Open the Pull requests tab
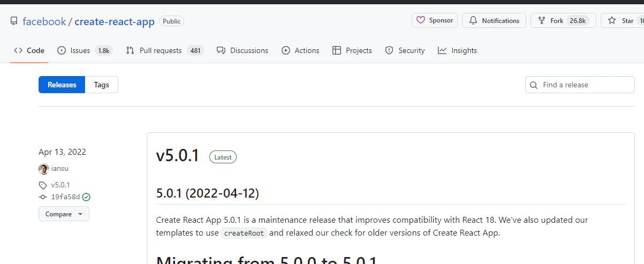This screenshot has width=644, height=264. (164, 50)
